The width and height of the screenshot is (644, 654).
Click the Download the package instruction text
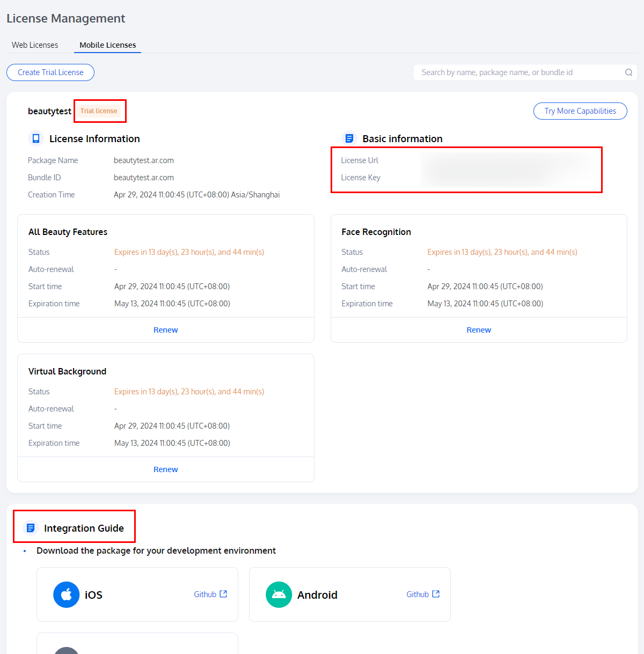tap(156, 550)
